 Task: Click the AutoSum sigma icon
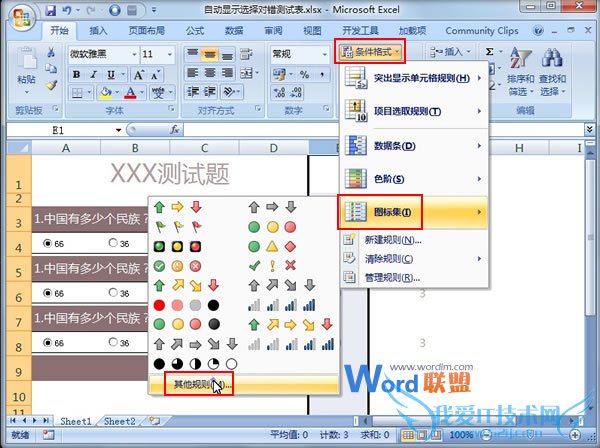489,52
